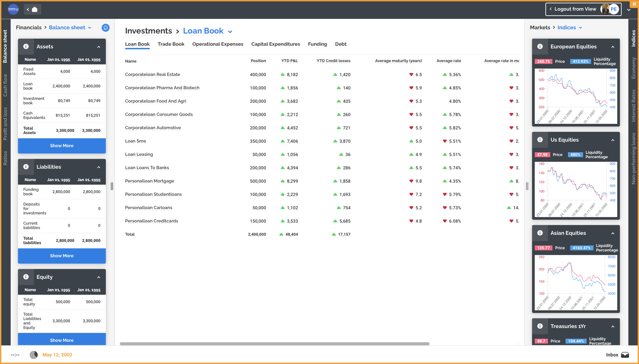Switch to the Trade Book tab
The height and width of the screenshot is (364, 639).
click(171, 44)
